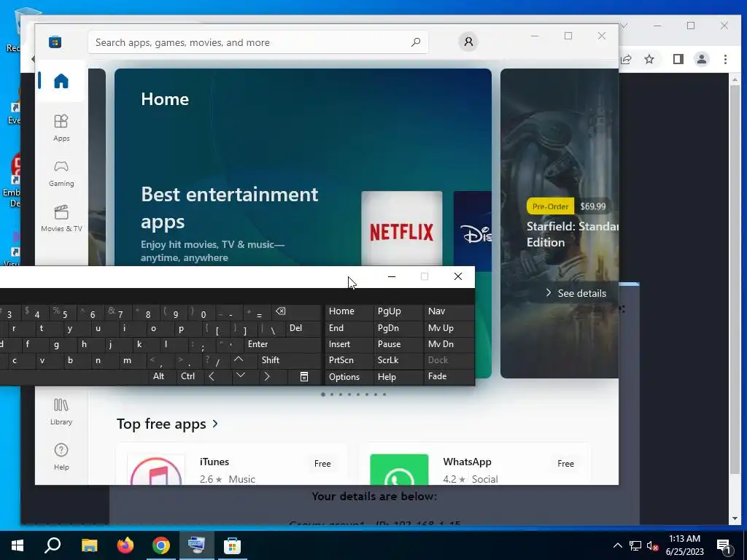
Task: Switch to Microsoft Store from taskbar
Action: [x=233, y=545]
